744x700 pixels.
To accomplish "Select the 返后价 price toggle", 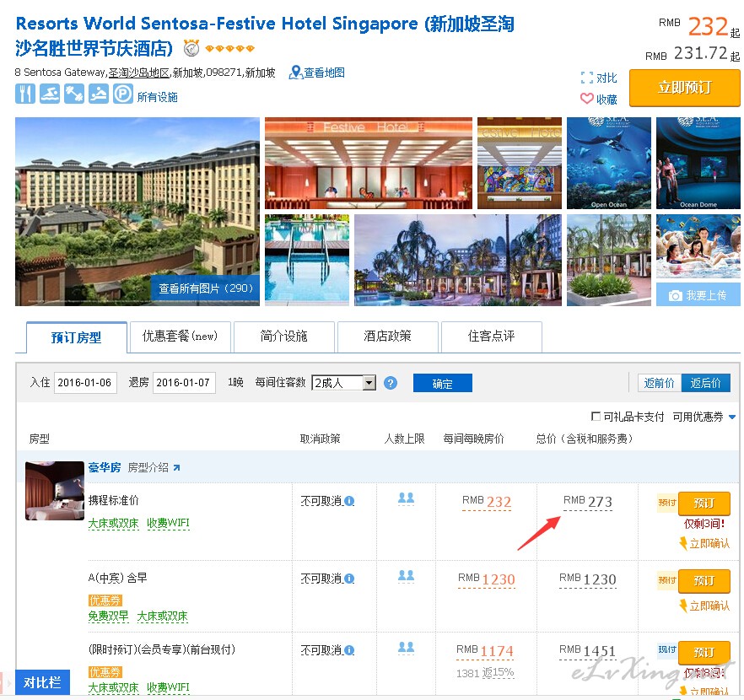I will click(x=705, y=383).
